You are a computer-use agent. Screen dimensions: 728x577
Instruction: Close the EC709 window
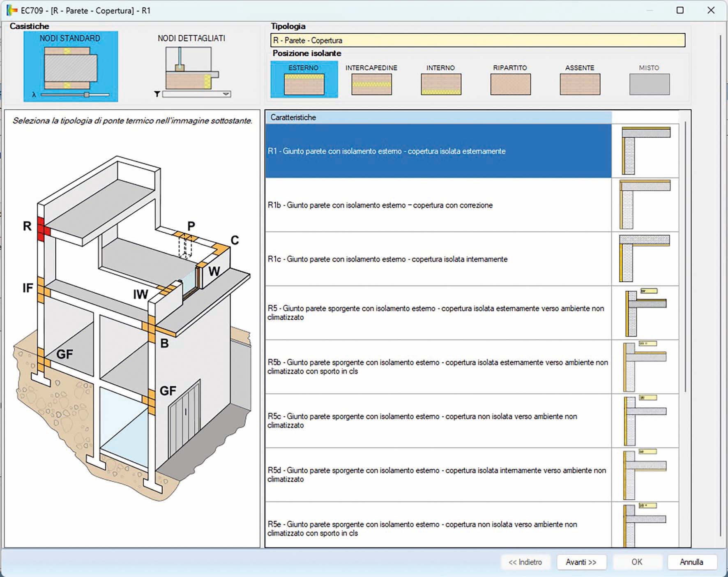pos(711,10)
